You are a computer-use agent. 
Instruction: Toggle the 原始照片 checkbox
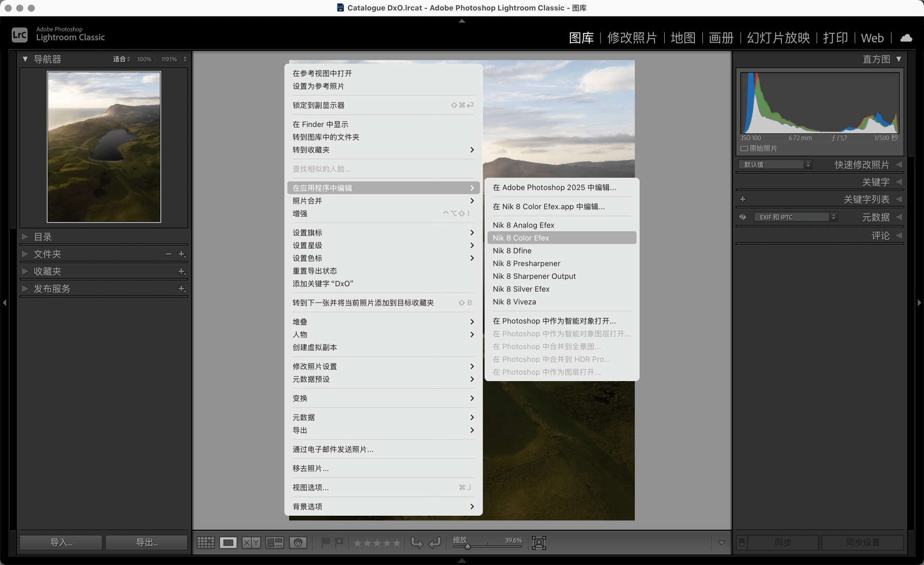click(x=744, y=148)
